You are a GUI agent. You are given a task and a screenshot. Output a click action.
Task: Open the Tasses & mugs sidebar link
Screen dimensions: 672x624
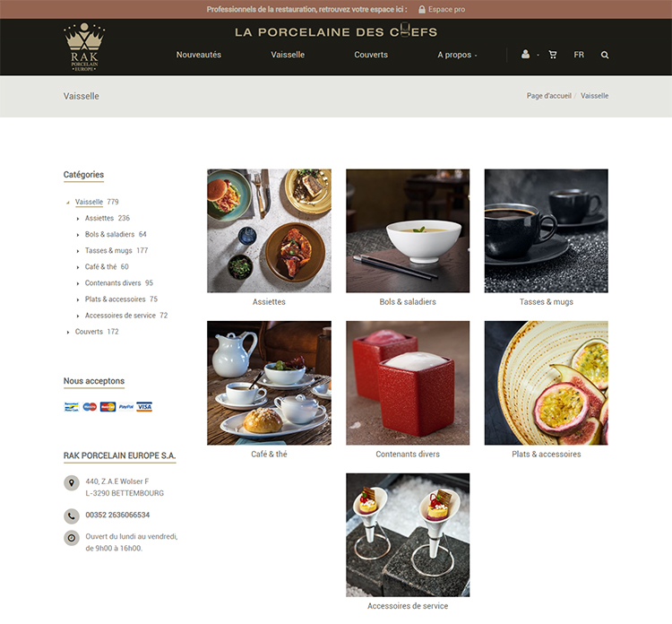[x=108, y=250]
